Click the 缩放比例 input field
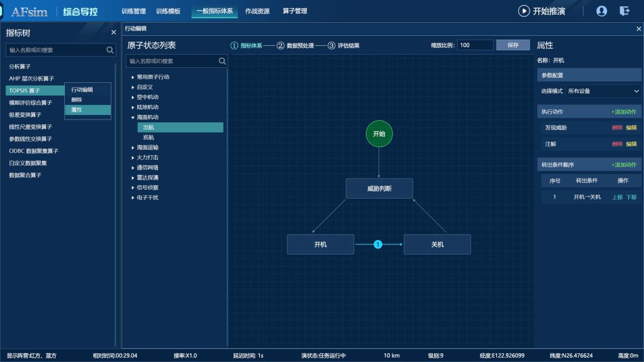The image size is (644, 362). [475, 45]
